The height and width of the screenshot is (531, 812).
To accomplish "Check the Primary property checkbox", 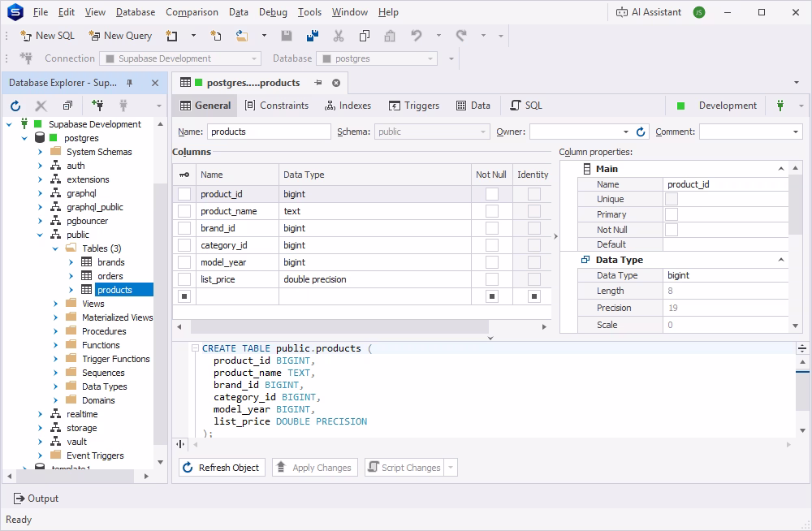I will pos(672,214).
